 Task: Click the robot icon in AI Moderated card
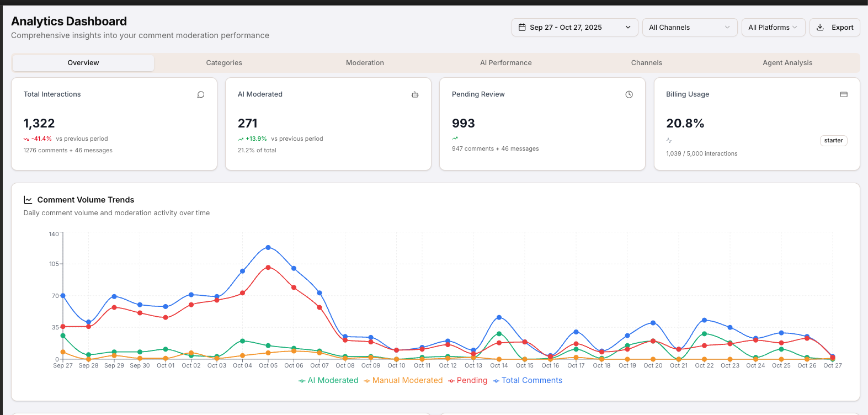click(x=415, y=94)
